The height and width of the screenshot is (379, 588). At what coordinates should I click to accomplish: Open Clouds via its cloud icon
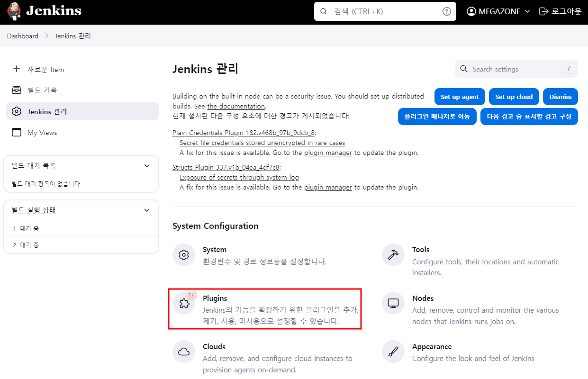tap(184, 352)
